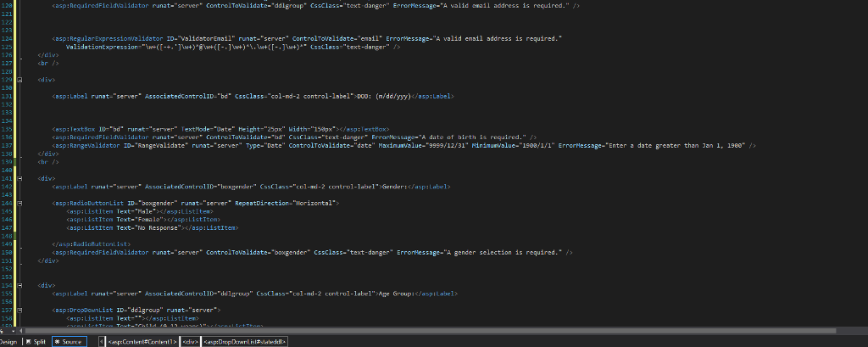The image size is (868, 347).
Task: Click the ListItem Text="No Response" line
Action: pos(153,228)
